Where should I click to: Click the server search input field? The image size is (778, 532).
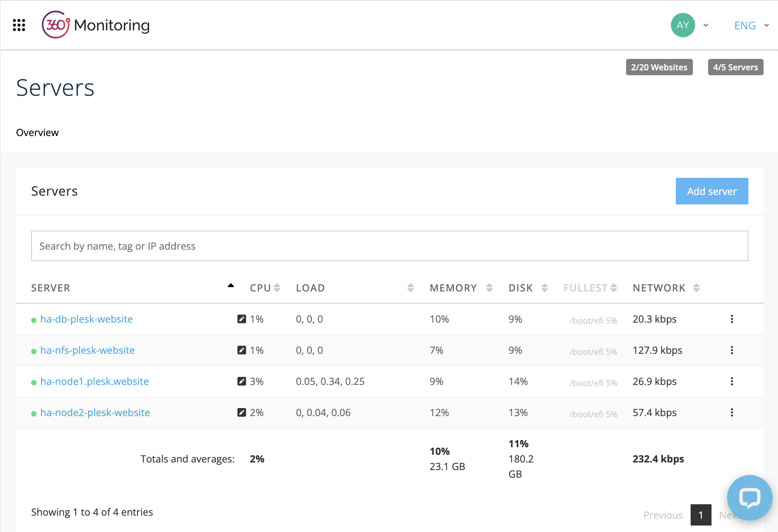[x=389, y=246]
